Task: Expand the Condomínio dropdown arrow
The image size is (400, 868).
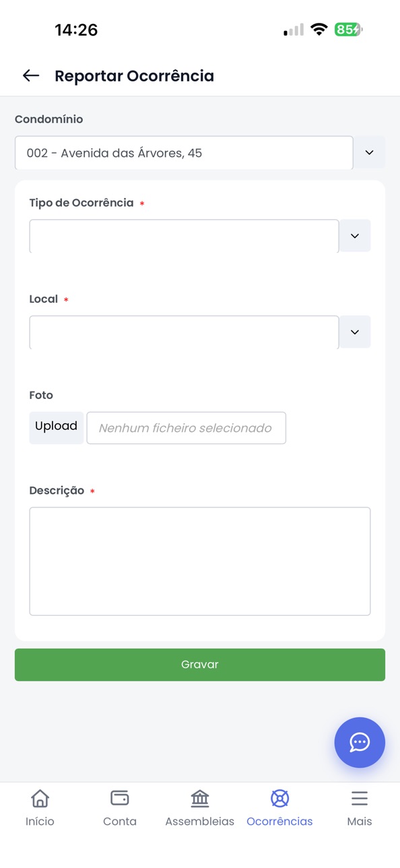Action: click(369, 153)
